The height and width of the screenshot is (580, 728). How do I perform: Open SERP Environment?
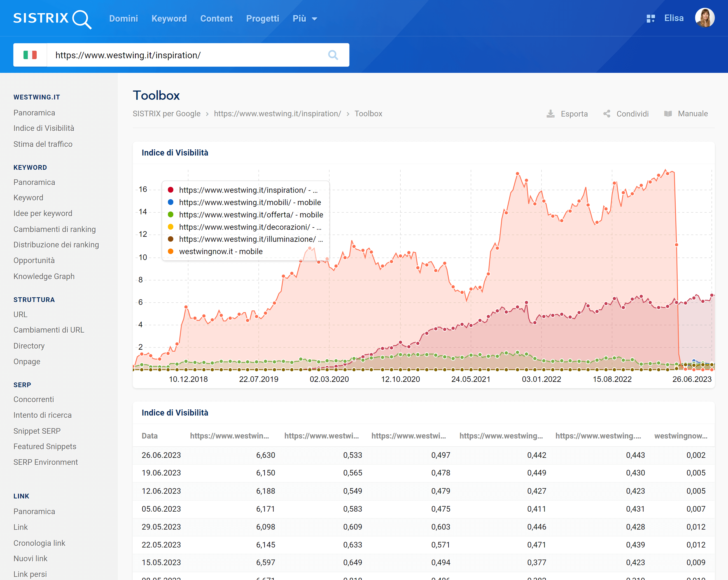tap(46, 462)
